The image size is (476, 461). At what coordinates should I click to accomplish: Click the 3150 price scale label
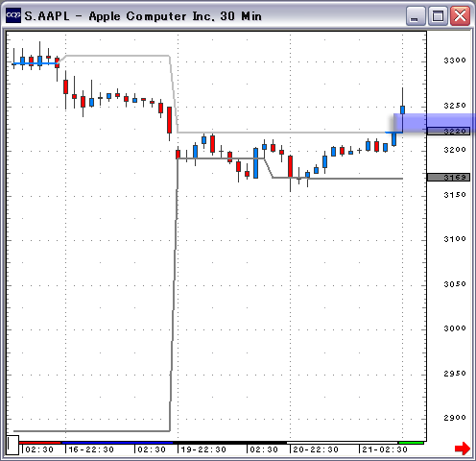(x=455, y=195)
